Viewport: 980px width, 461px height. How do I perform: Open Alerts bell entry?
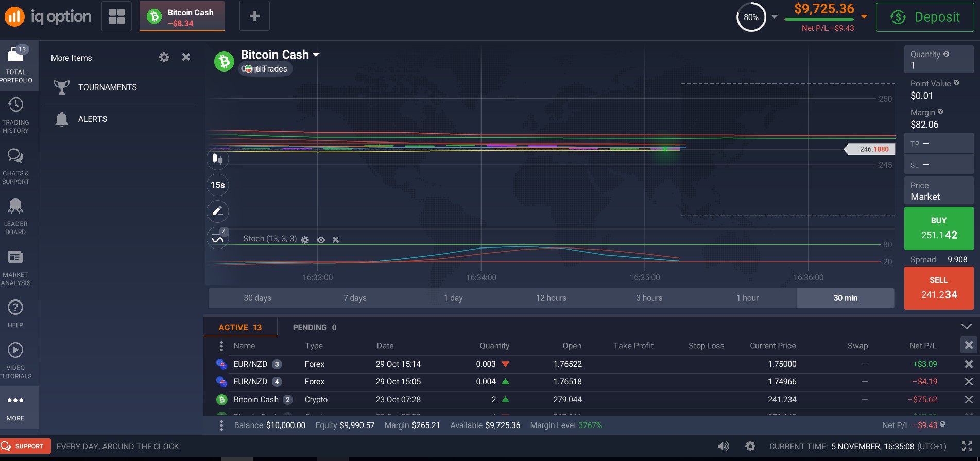tap(121, 119)
